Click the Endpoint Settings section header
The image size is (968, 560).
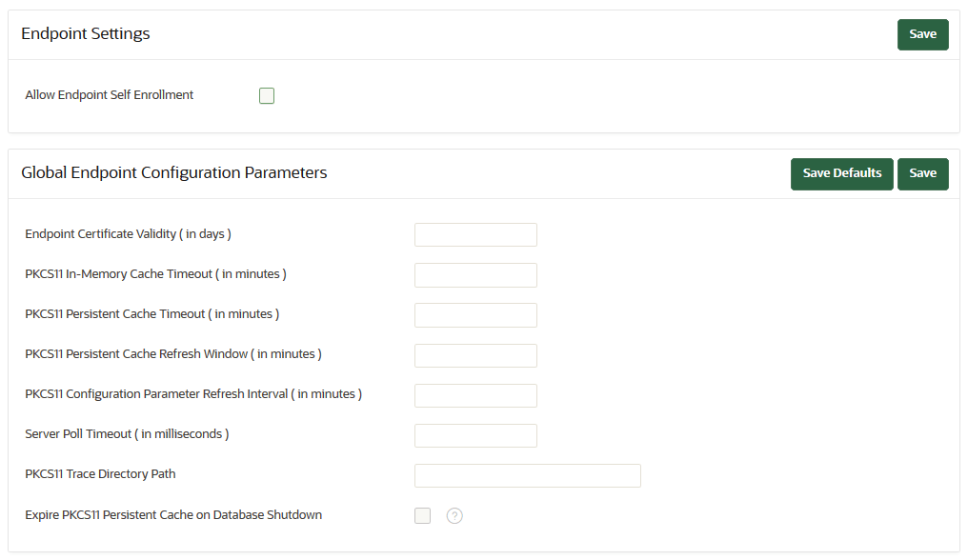point(85,33)
